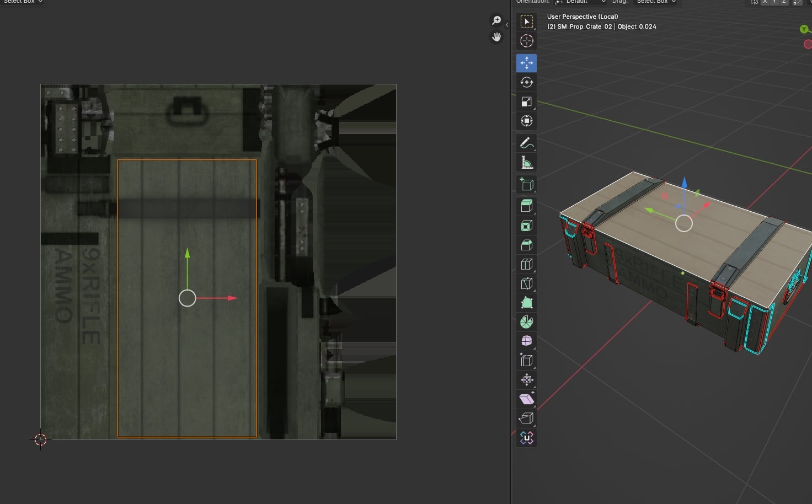The width and height of the screenshot is (812, 504).
Task: Choose the Knife tool
Action: coord(526,283)
